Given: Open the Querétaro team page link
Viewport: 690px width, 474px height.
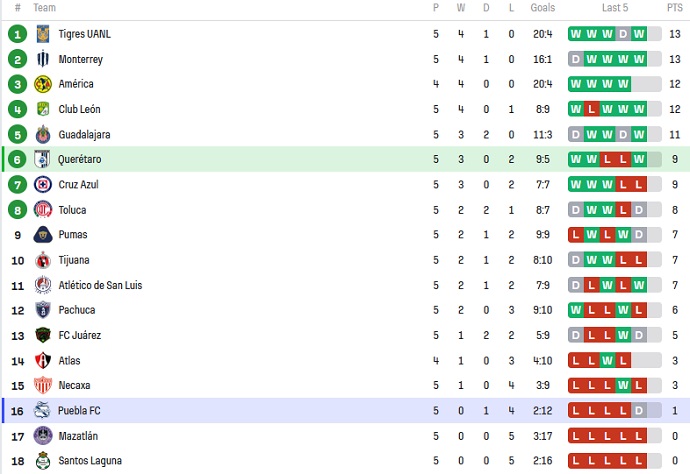Looking at the screenshot, I should 79,159.
